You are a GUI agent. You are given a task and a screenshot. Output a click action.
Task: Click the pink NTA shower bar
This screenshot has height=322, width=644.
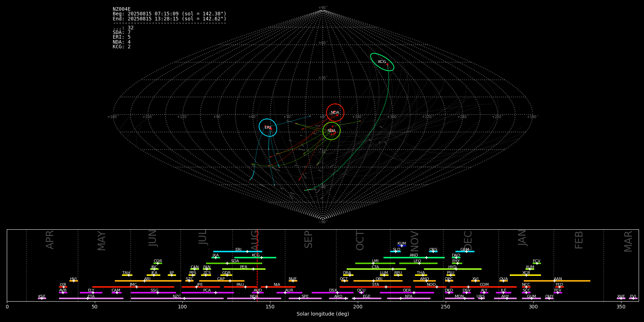[409, 298]
